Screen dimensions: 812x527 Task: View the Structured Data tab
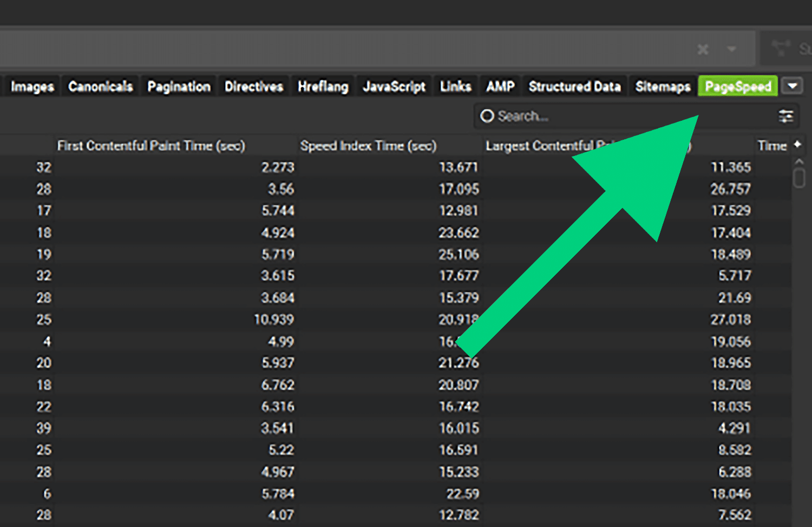[x=575, y=87]
